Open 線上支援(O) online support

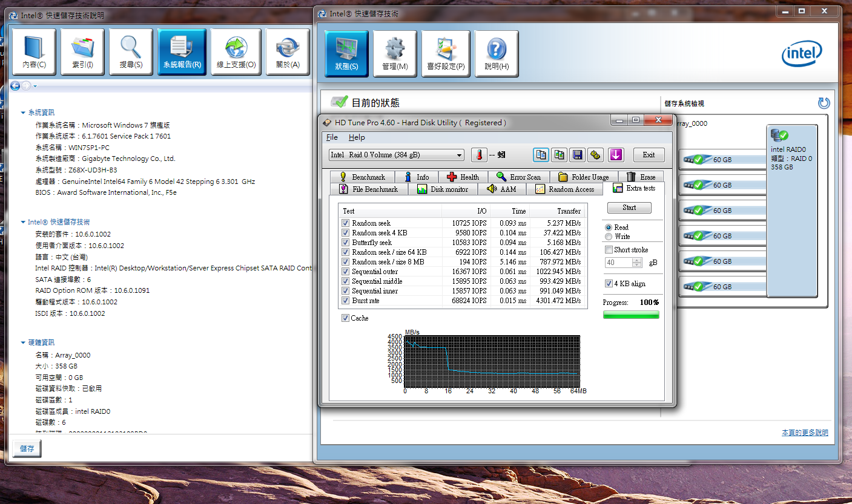click(236, 52)
